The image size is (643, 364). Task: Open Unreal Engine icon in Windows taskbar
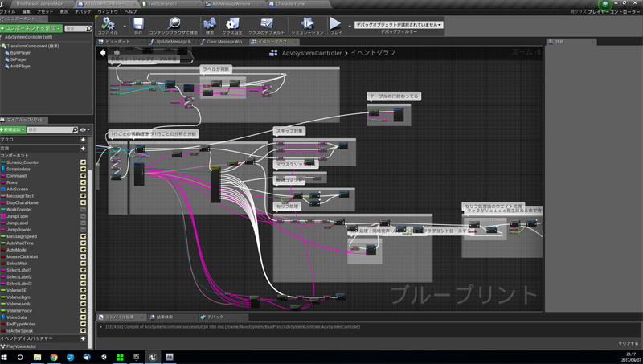(x=153, y=357)
